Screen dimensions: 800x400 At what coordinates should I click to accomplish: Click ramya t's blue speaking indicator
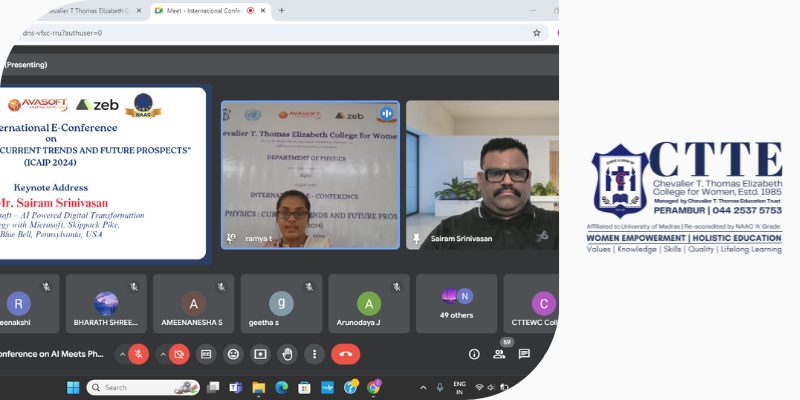pos(386,113)
